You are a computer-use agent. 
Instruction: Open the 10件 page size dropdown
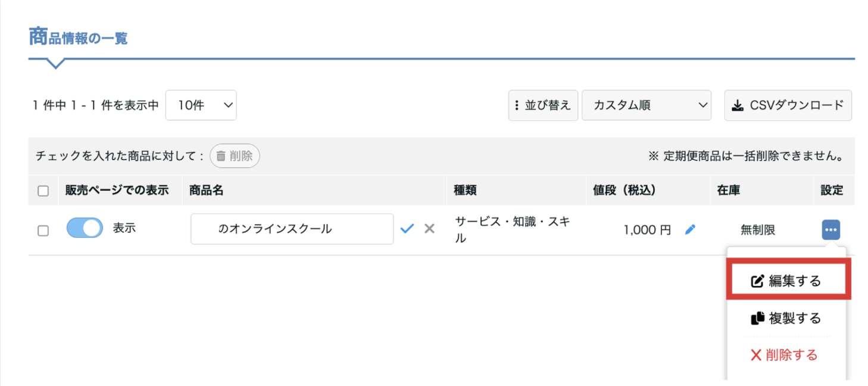201,105
